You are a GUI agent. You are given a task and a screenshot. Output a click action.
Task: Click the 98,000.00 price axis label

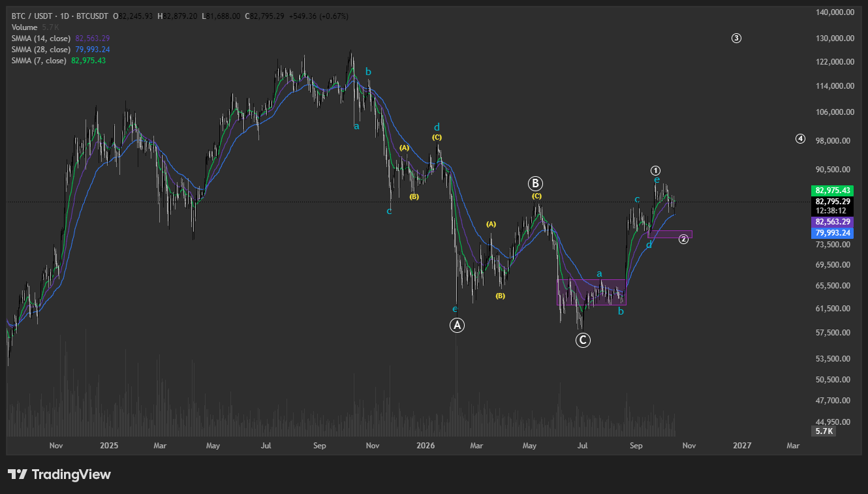833,141
